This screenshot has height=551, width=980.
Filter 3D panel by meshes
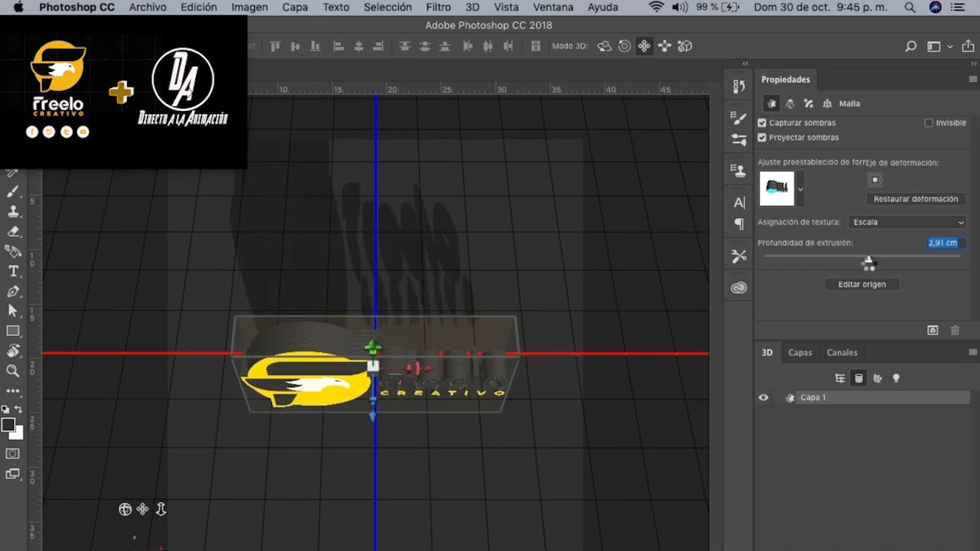[859, 378]
